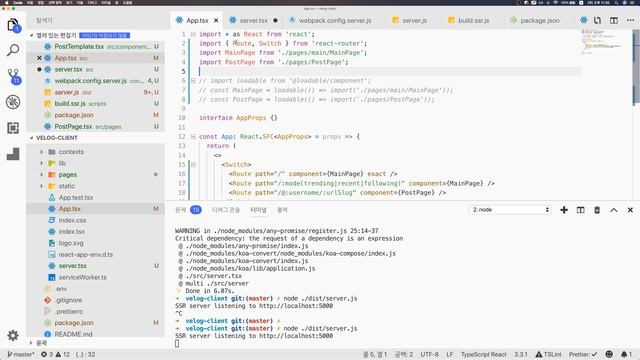The width and height of the screenshot is (640, 360).
Task: Split the terminal panel
Action: (x=580, y=210)
